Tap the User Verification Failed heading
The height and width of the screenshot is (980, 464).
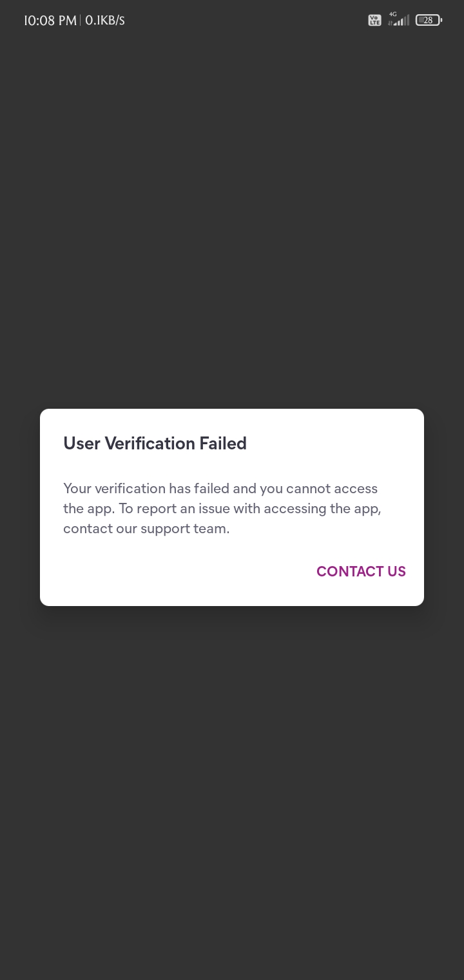coord(155,444)
